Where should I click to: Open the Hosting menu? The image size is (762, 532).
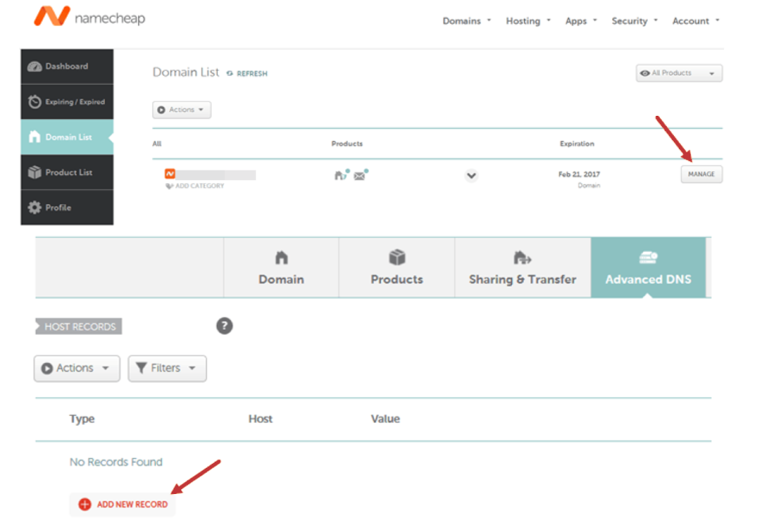528,21
